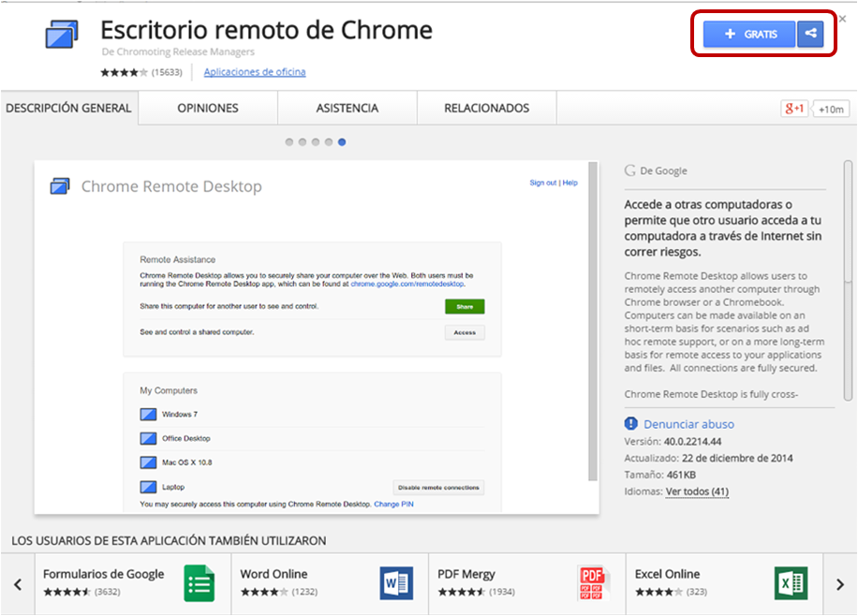Open the Excel Online card
This screenshot has height=616, width=858.
pyautogui.click(x=725, y=584)
